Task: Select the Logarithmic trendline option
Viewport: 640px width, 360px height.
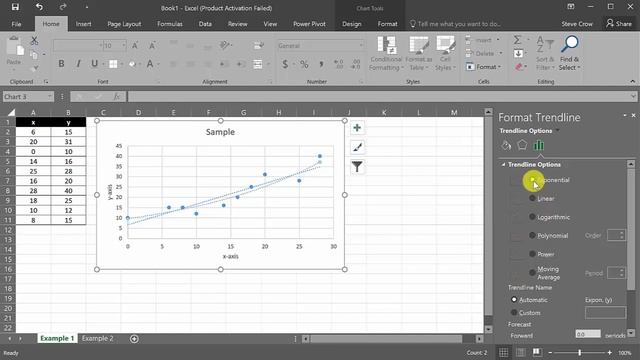Action: pos(532,217)
